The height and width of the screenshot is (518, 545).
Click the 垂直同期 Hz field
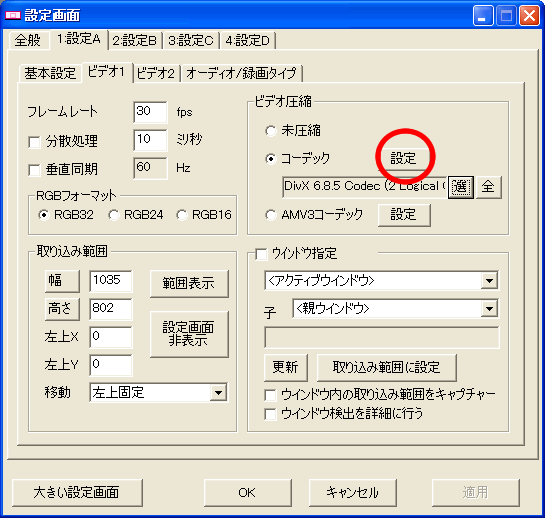(150, 168)
